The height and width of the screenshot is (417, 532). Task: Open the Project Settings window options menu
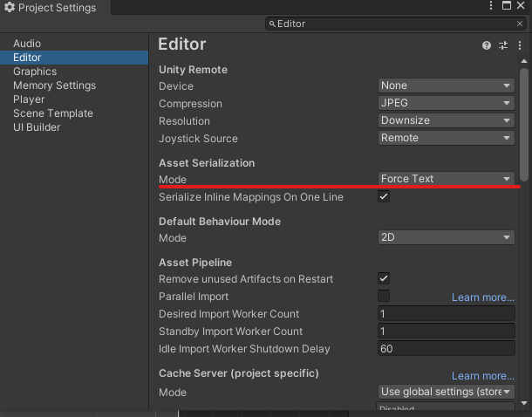(491, 5)
